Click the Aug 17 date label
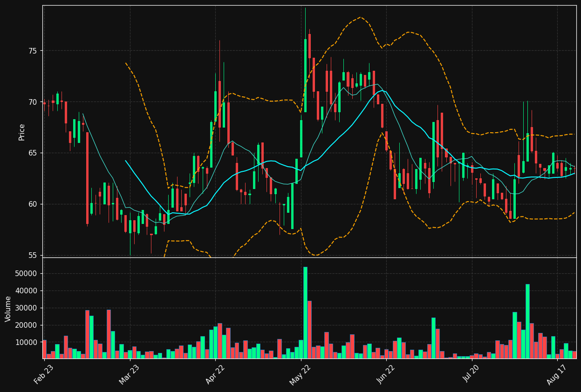 point(557,375)
